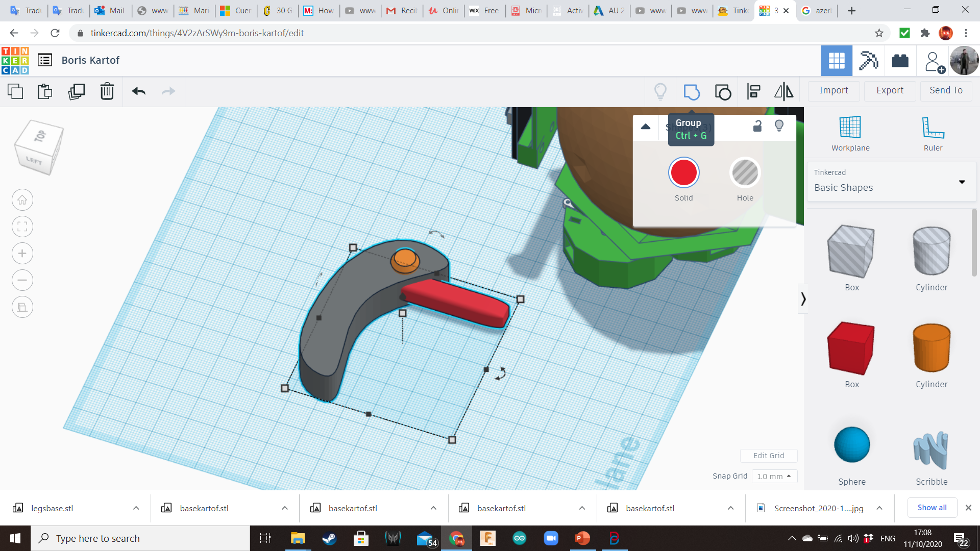Click the Export button
The image size is (980, 551).
889,90
